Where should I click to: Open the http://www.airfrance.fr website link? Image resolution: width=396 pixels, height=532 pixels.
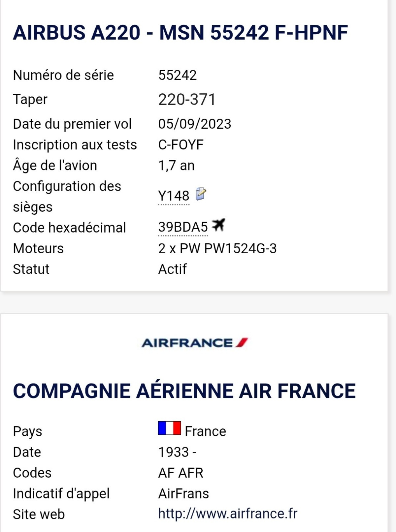pos(228,514)
